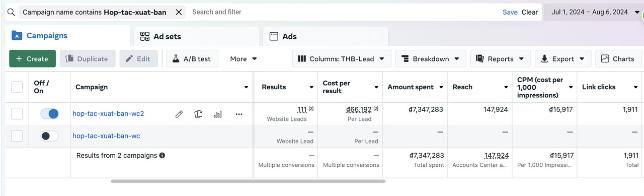This screenshot has height=196, width=644.
Task: Duplicate campaign hop-tac-xuat-ban-wc2 via copy icon
Action: (198, 114)
